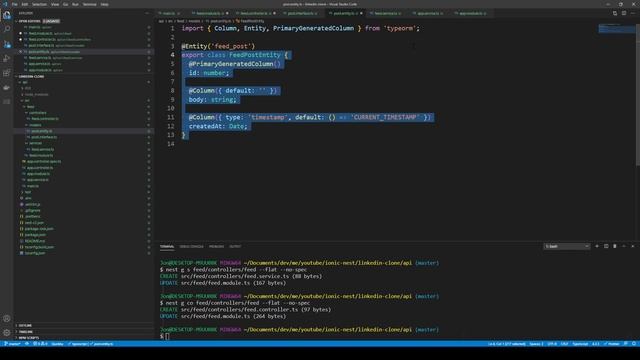The height and width of the screenshot is (360, 640).
Task: Split the terminal panel
Action: click(606, 246)
